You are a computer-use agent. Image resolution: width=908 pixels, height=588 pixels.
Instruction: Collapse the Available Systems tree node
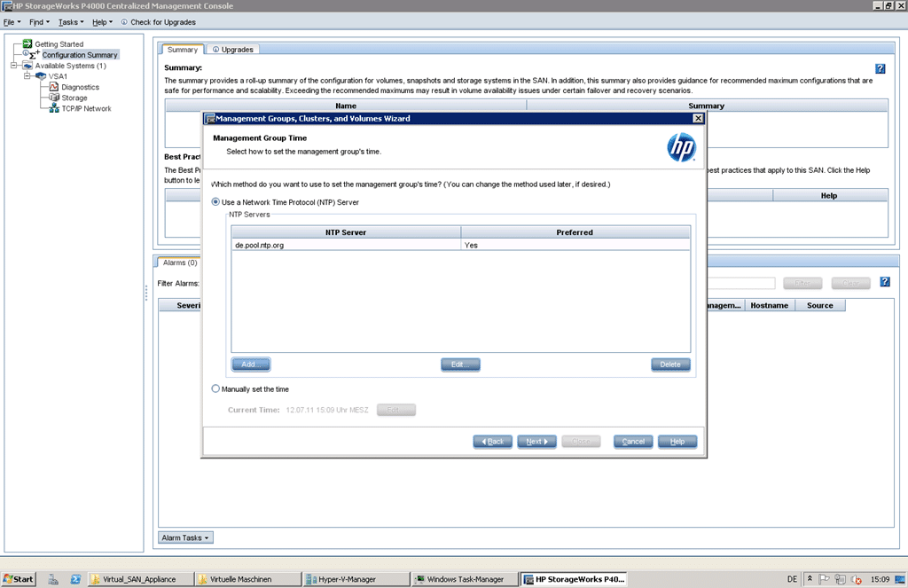(x=14, y=66)
